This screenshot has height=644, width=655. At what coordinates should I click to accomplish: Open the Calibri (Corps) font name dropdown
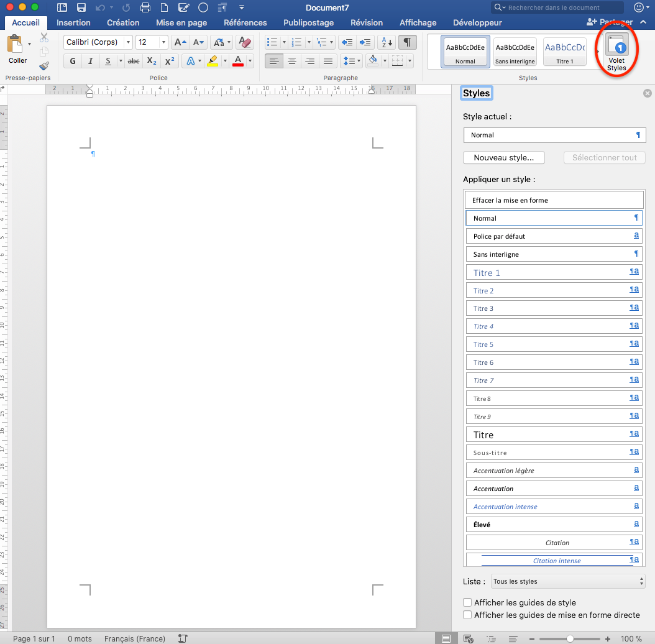[x=128, y=42]
